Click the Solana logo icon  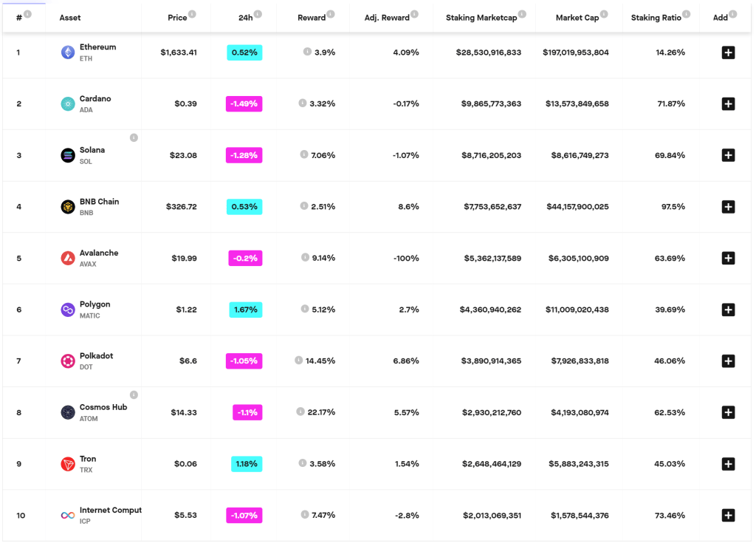coord(68,155)
